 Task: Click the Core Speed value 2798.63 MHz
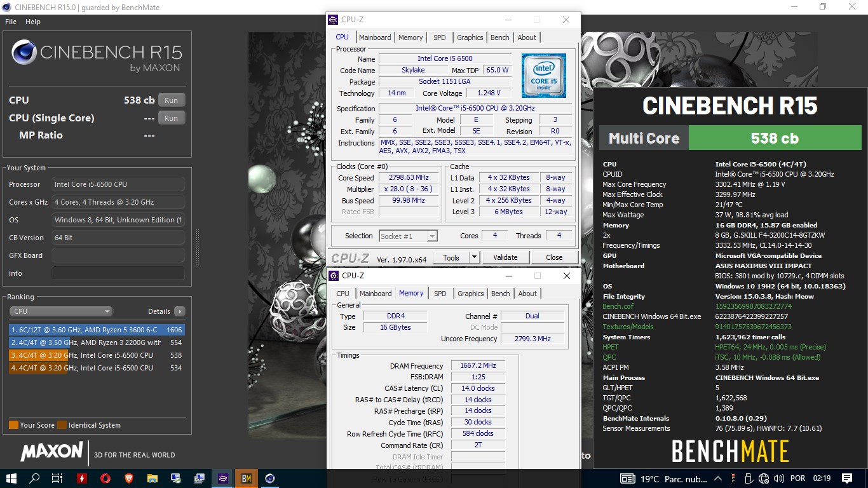point(410,178)
